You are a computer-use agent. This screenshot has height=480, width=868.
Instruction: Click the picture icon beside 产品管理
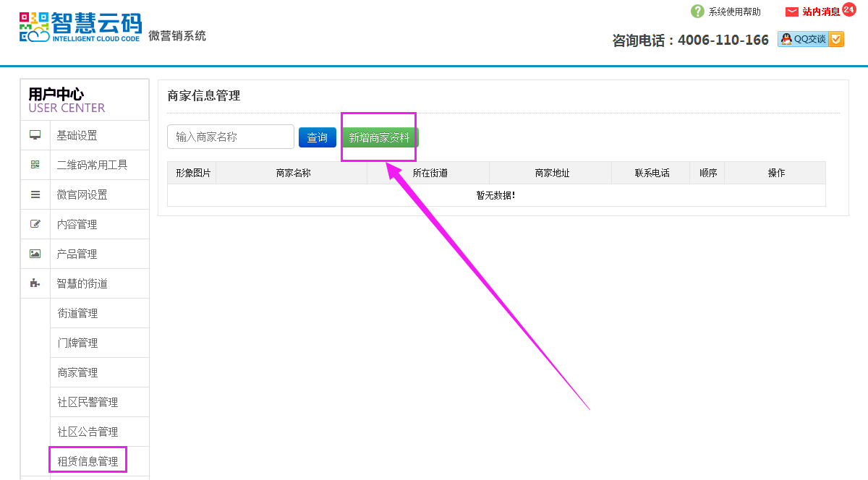click(x=35, y=254)
